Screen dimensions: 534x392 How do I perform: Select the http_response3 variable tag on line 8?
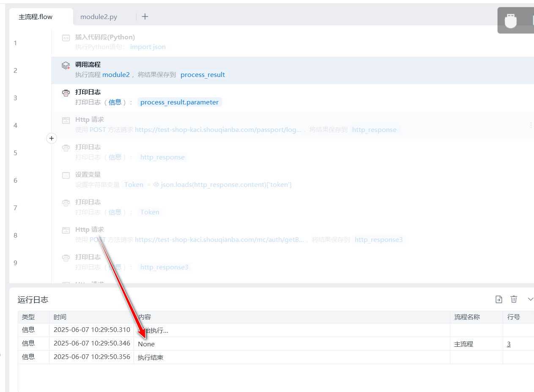(x=378, y=240)
